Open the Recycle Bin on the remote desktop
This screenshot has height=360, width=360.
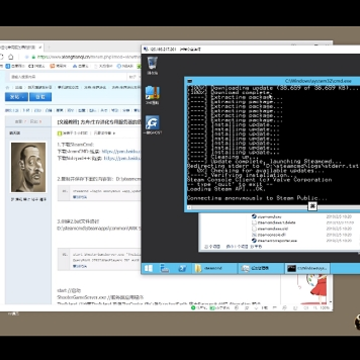152,65
